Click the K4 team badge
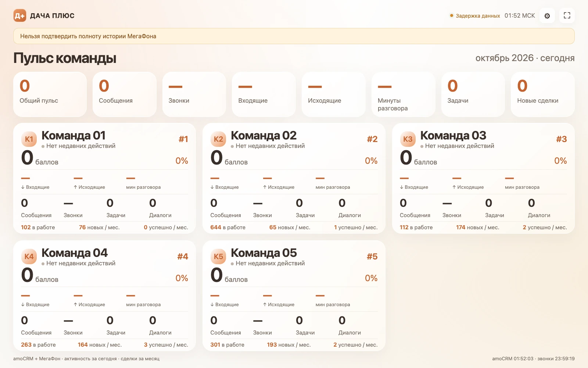 (x=29, y=256)
